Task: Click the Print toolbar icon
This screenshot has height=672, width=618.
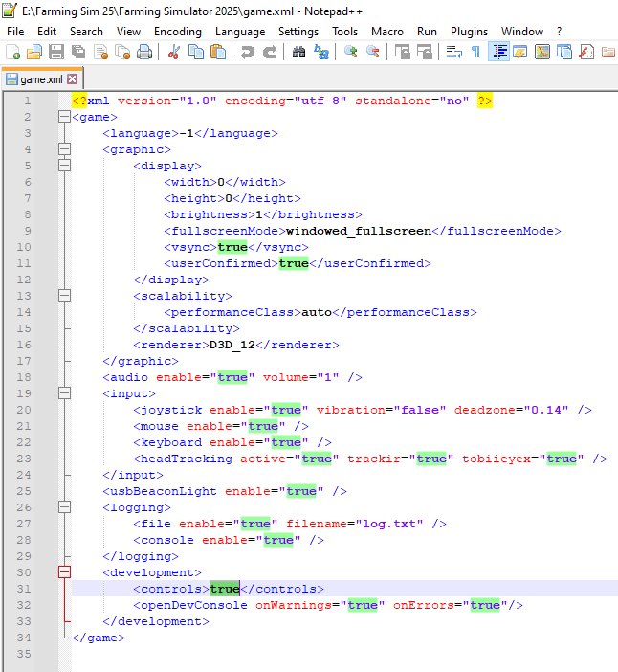Action: 144,52
